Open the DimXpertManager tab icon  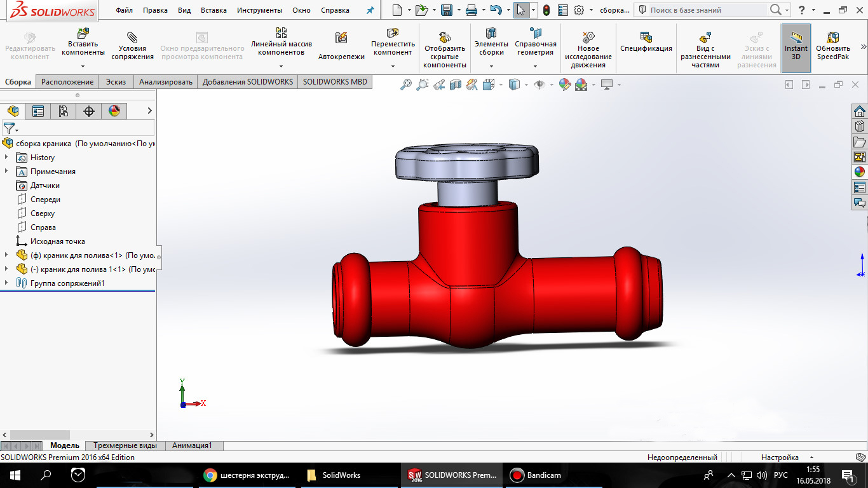pos(89,111)
